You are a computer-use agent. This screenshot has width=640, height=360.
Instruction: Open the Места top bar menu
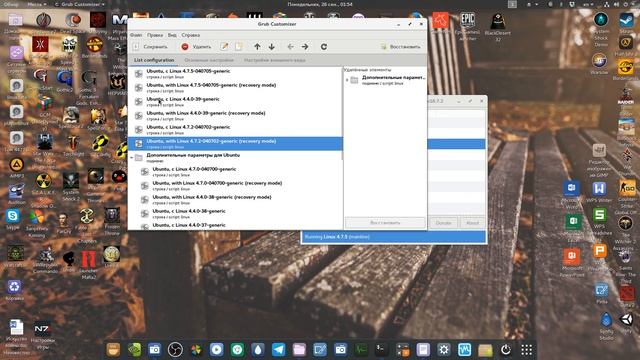click(x=36, y=4)
